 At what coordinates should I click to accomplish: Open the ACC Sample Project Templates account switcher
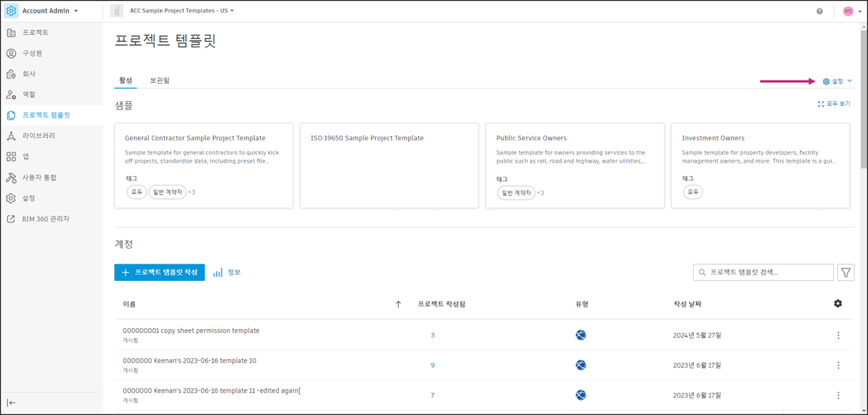click(x=181, y=11)
